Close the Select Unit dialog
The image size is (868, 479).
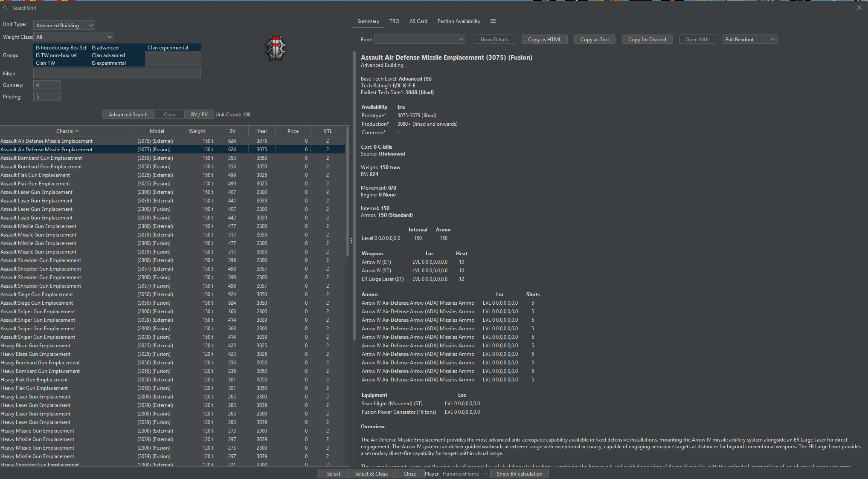tap(859, 8)
